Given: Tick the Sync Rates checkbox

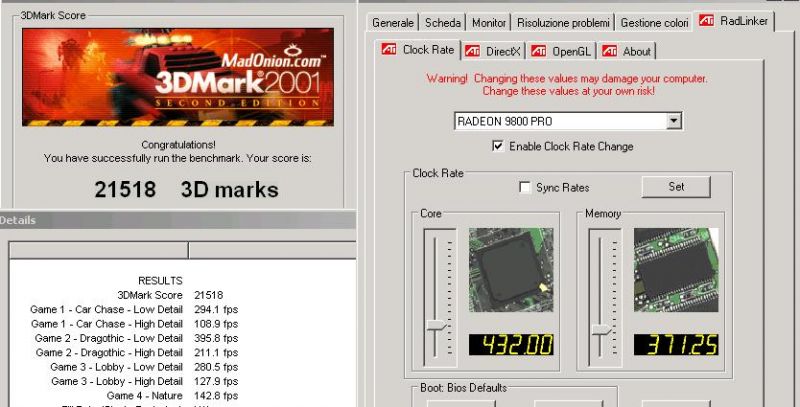Looking at the screenshot, I should (x=524, y=188).
